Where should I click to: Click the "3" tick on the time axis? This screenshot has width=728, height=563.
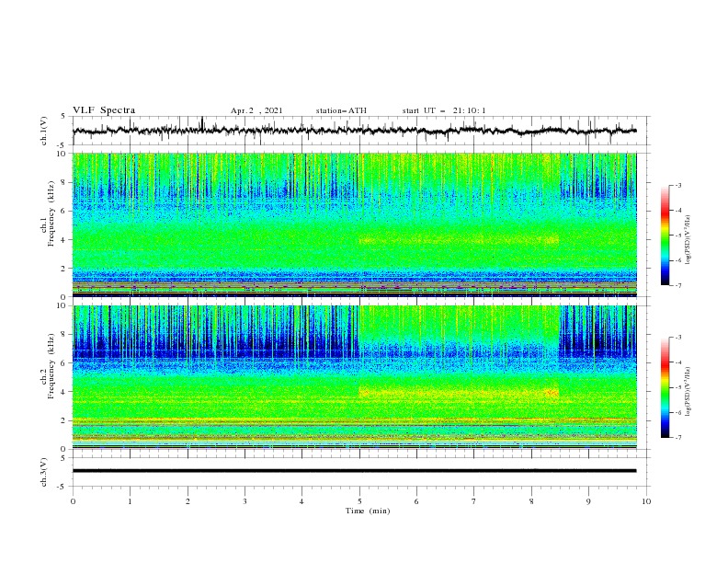click(x=245, y=501)
